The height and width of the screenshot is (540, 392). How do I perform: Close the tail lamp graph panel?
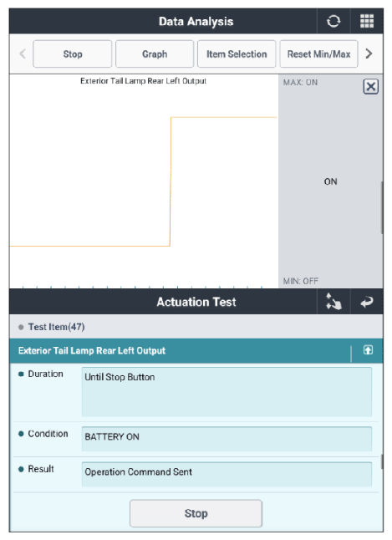(370, 86)
